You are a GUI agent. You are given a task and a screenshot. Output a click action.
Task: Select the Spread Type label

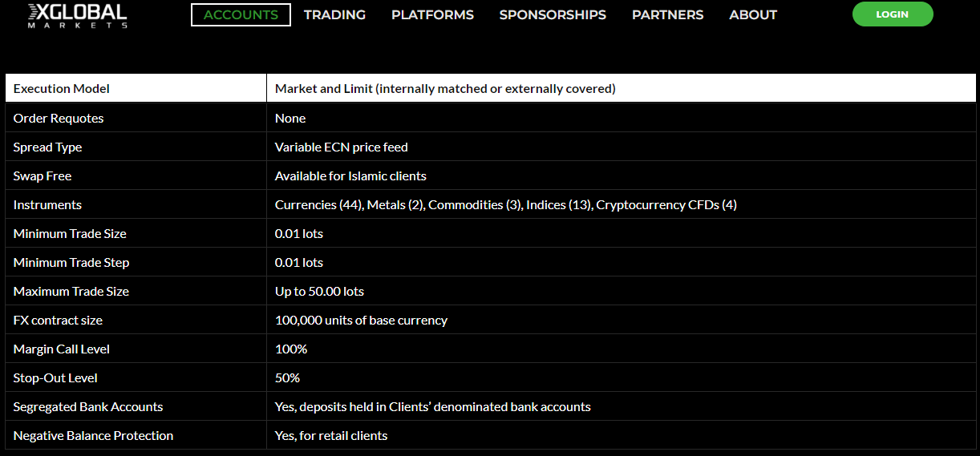tap(47, 147)
